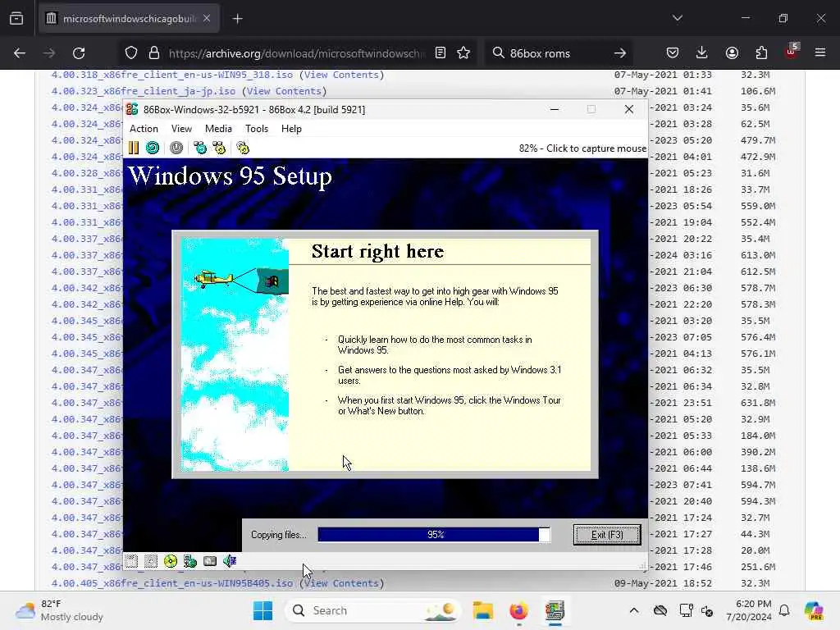Switch to Firefox on the taskbar
The height and width of the screenshot is (630, 840).
click(518, 610)
